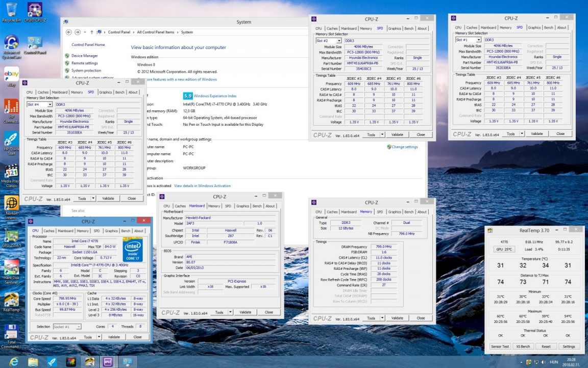Open the Mainboard tab in the Slot #4 CPU-Z window

click(60, 93)
